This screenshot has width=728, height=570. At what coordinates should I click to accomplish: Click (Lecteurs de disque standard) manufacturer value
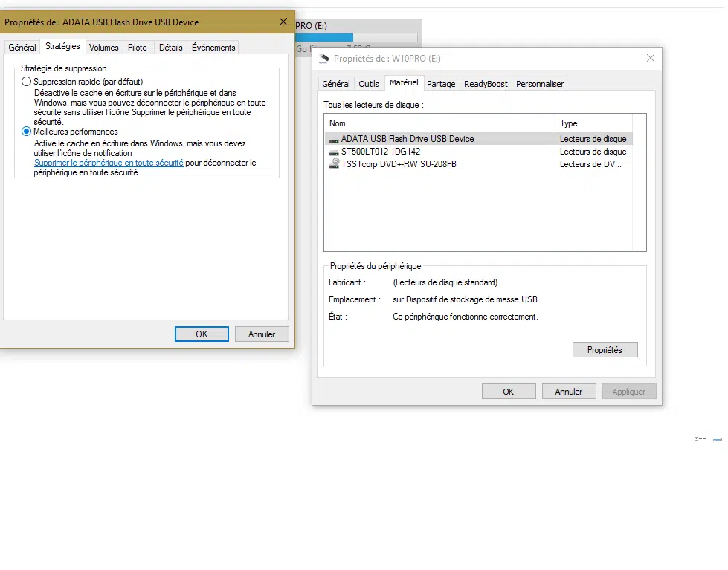(445, 282)
